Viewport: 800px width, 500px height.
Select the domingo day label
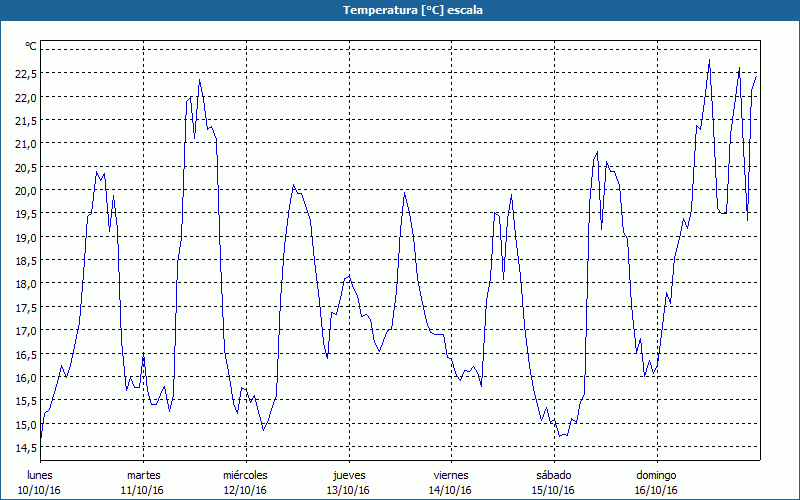pyautogui.click(x=656, y=475)
